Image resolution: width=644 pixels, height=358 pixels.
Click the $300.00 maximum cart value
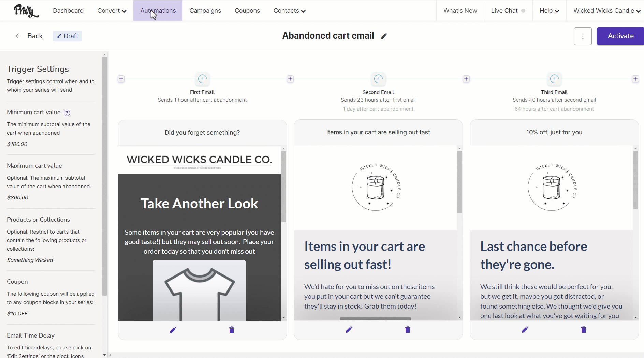[17, 197]
